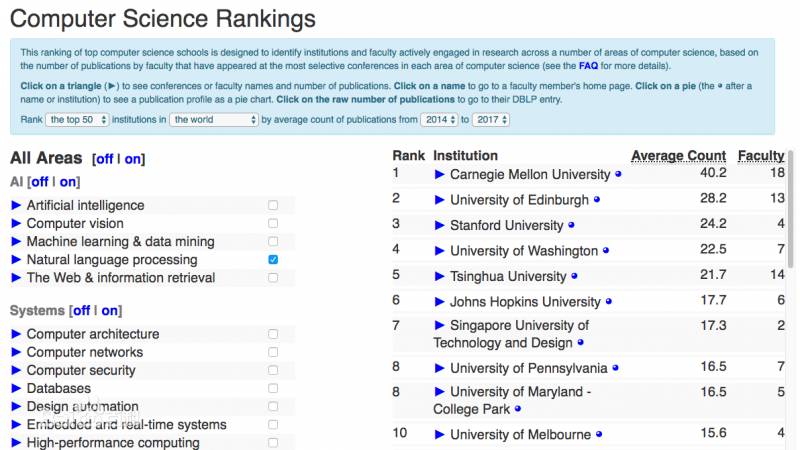This screenshot has width=800, height=450.
Task: Turn all Systems areas on
Action: tap(110, 311)
